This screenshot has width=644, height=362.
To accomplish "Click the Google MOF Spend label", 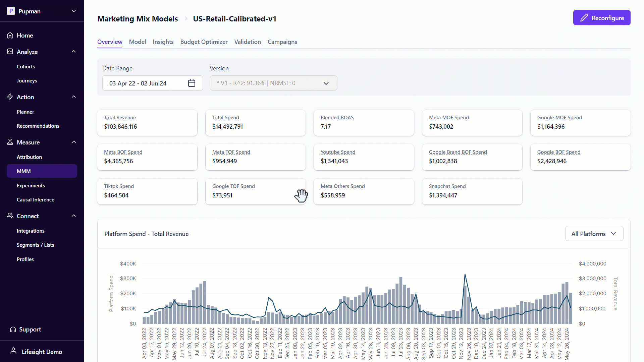I will coord(559,118).
